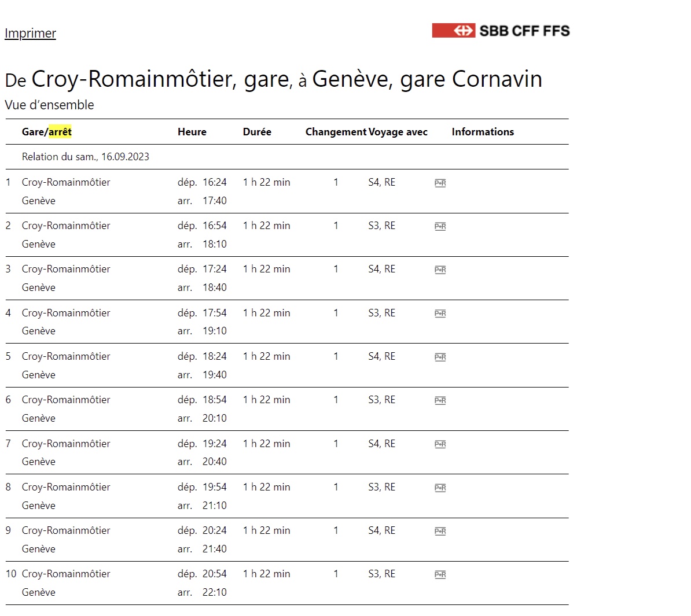Click the Imprimer link
This screenshot has height=616, width=691.
pos(30,34)
